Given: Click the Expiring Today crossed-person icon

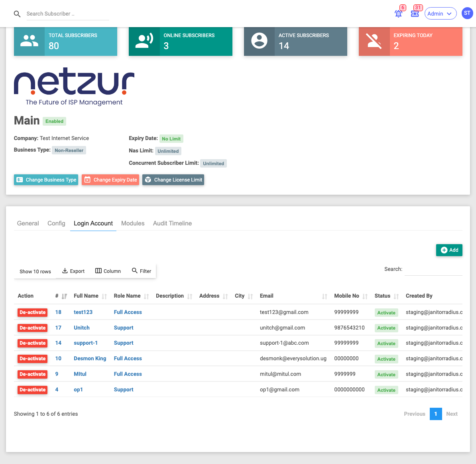Looking at the screenshot, I should point(374,41).
